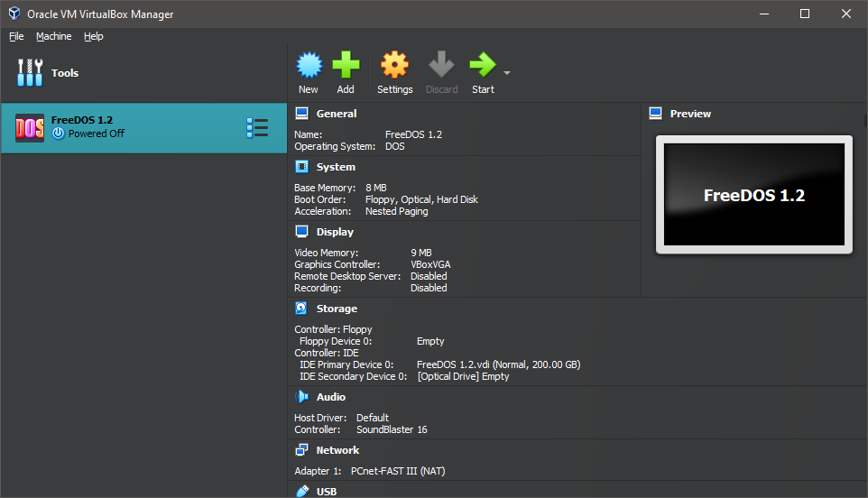
Task: Open the Help menu
Action: pyautogui.click(x=94, y=36)
